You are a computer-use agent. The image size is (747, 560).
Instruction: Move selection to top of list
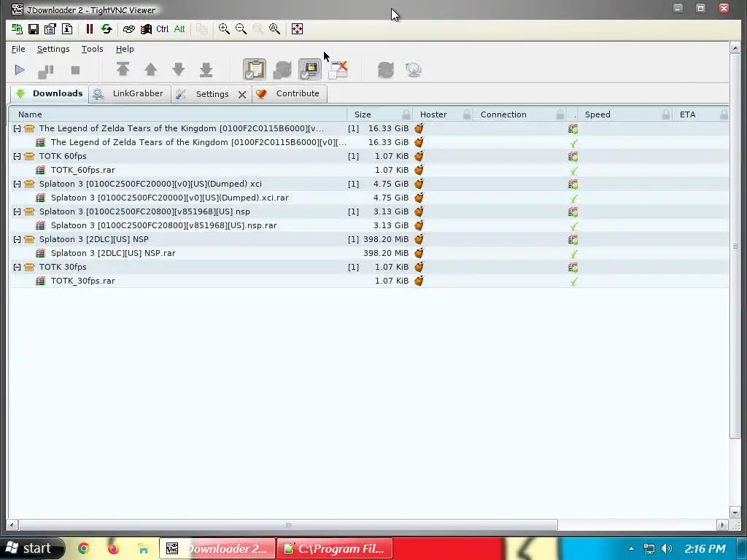pyautogui.click(x=123, y=69)
